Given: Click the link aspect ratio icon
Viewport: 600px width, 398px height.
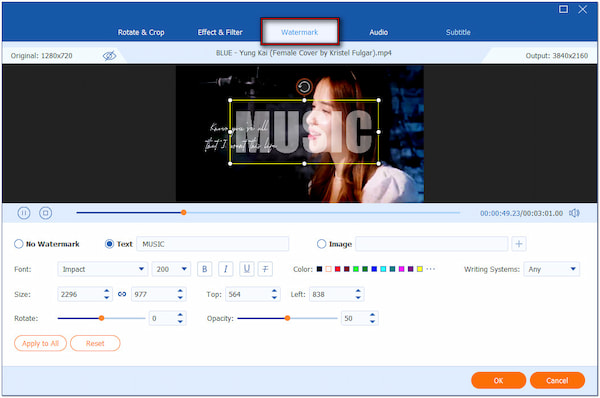Looking at the screenshot, I should (122, 294).
